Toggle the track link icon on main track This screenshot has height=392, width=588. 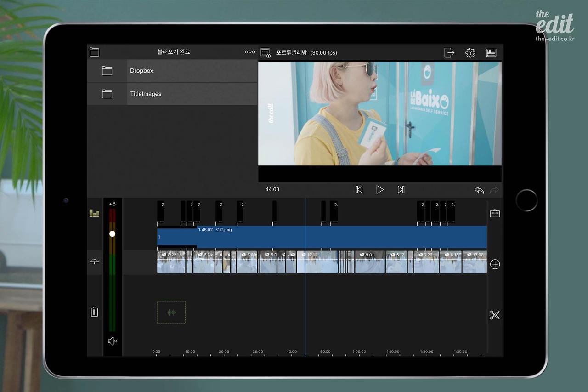point(94,261)
